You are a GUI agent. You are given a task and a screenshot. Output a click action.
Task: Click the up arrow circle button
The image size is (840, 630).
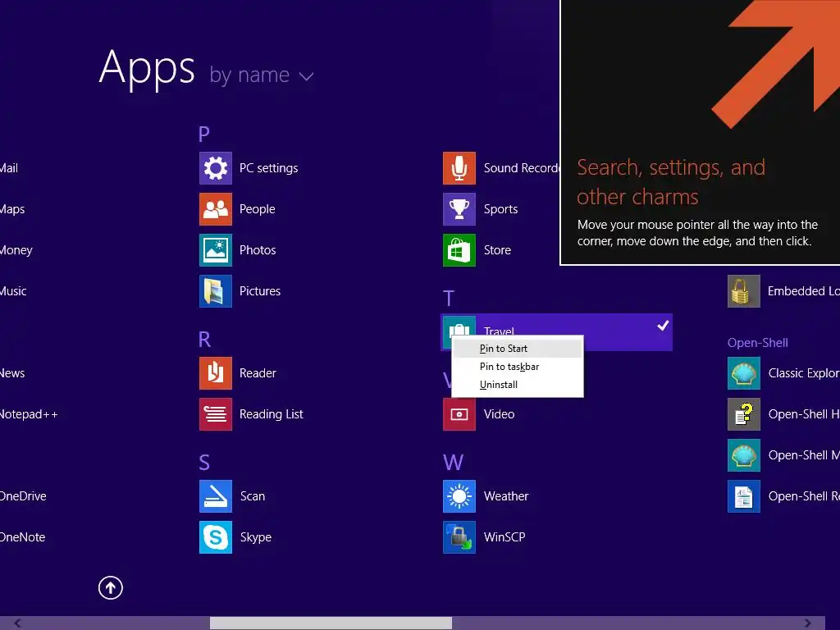(x=111, y=587)
